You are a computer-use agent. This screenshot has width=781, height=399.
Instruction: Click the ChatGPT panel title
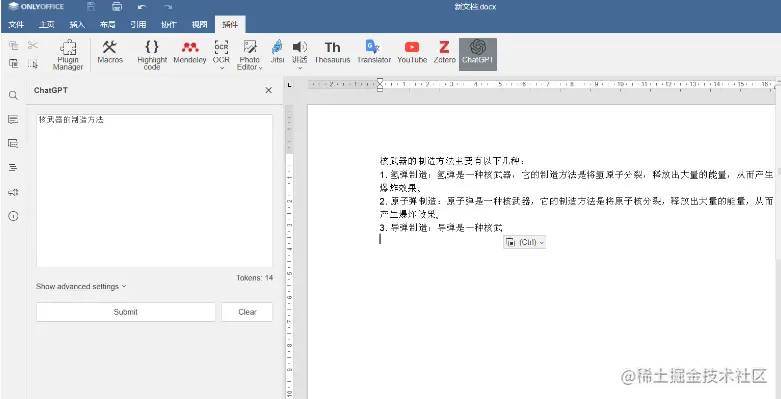pyautogui.click(x=51, y=90)
